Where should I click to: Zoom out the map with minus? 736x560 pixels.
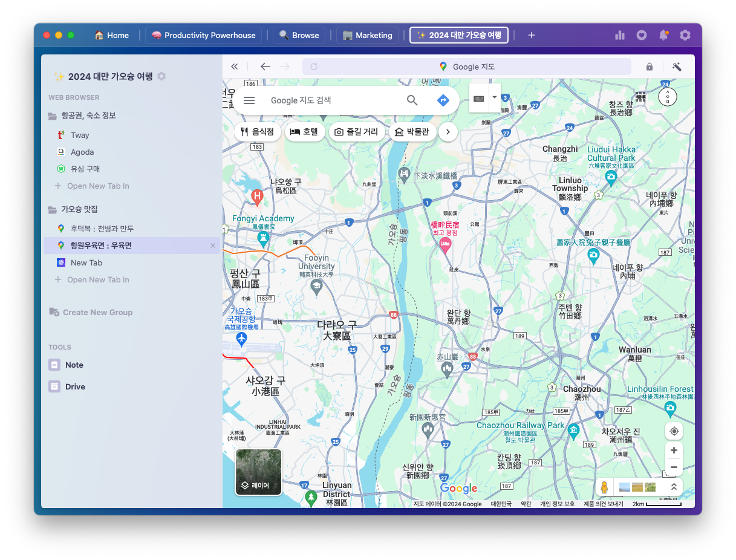click(x=674, y=467)
